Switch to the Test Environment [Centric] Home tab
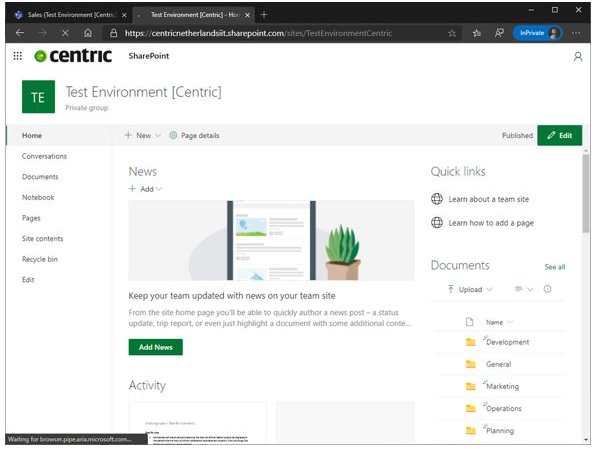Screen dimensions: 597x449 (x=193, y=15)
